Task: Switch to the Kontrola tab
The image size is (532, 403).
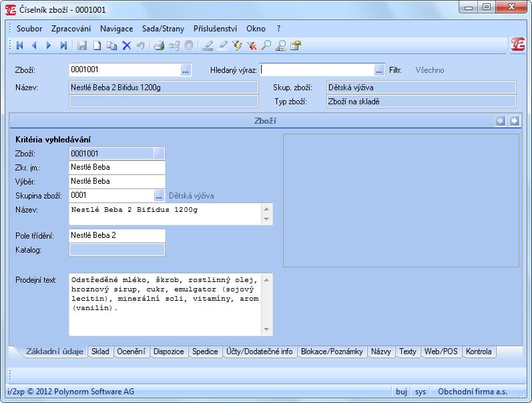Action: pyautogui.click(x=479, y=352)
